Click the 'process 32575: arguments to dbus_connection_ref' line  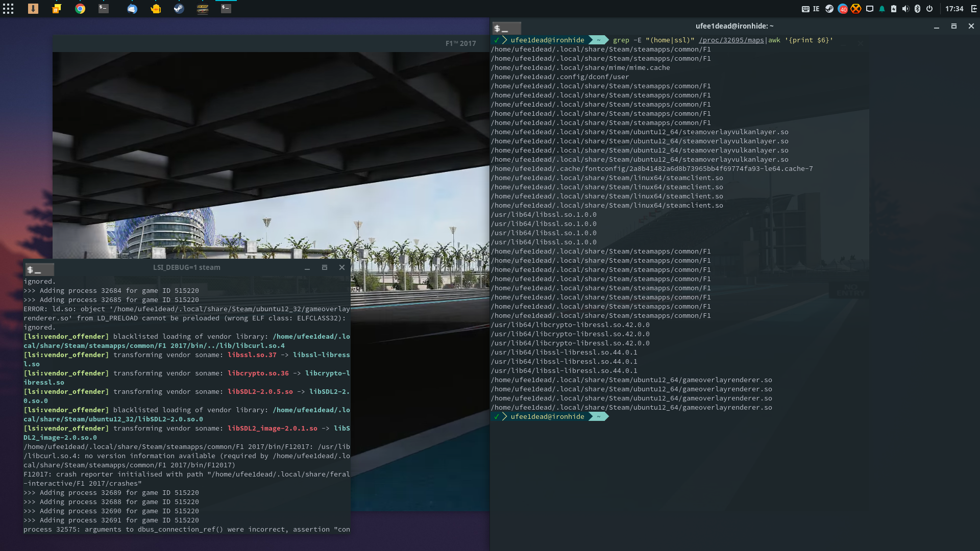point(187,530)
